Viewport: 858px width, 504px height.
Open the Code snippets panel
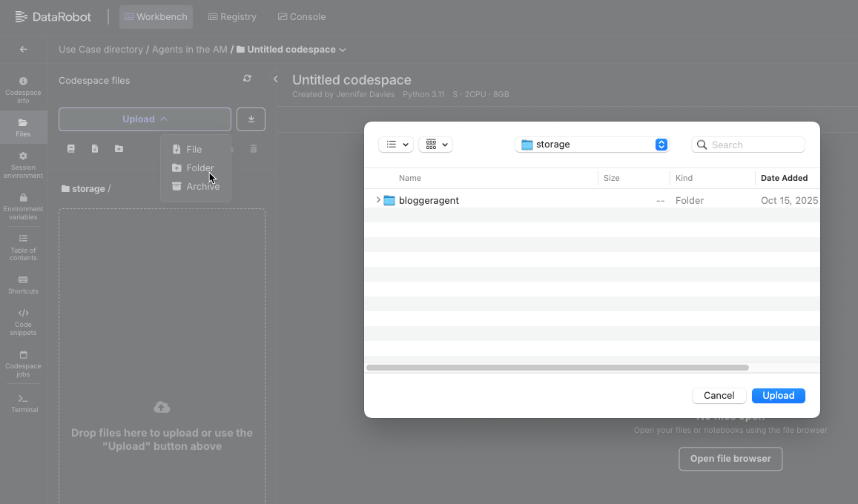[23, 322]
